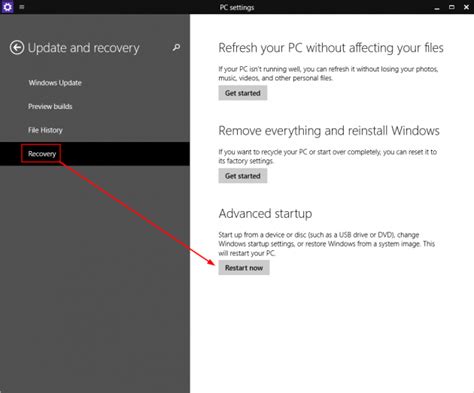Click the Update and recovery title
Image resolution: width=474 pixels, height=393 pixels.
[x=83, y=48]
